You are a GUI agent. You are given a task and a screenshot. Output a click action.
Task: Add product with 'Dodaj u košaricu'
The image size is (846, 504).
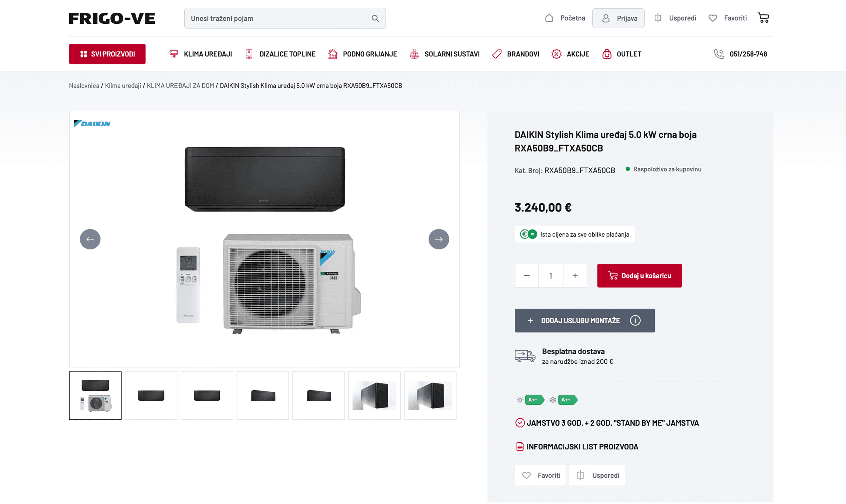tap(639, 276)
